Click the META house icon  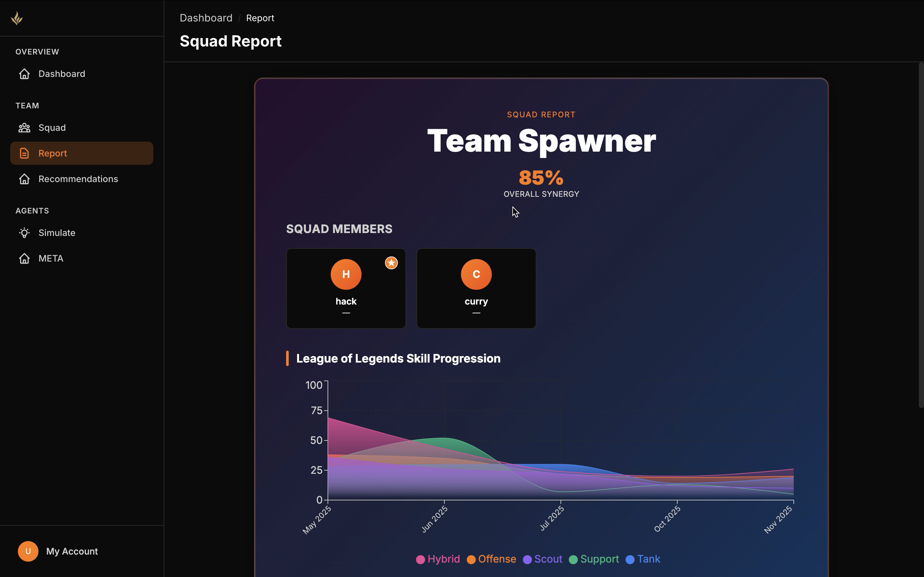tap(24, 258)
